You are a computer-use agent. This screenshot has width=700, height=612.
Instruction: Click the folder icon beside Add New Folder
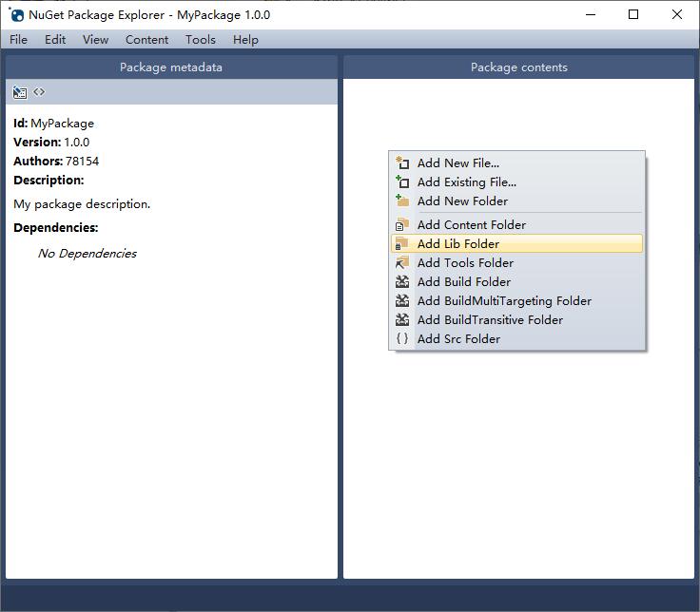(x=402, y=201)
